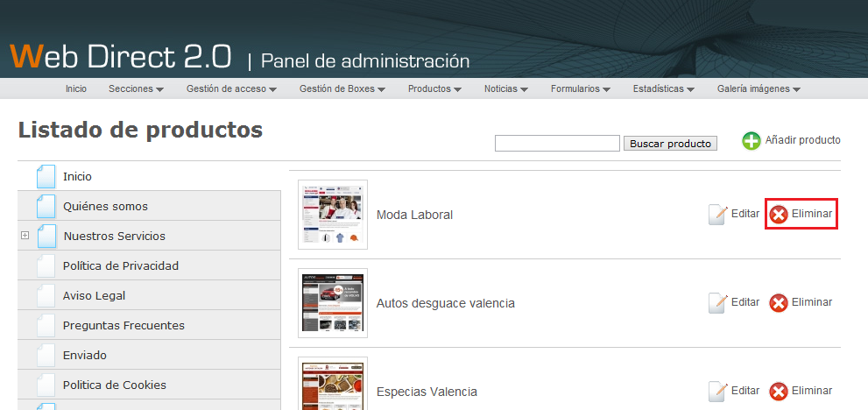Click the red Eliminar icon for Especias Valencia
Viewport: 868px width, 410px height.
coord(779,392)
